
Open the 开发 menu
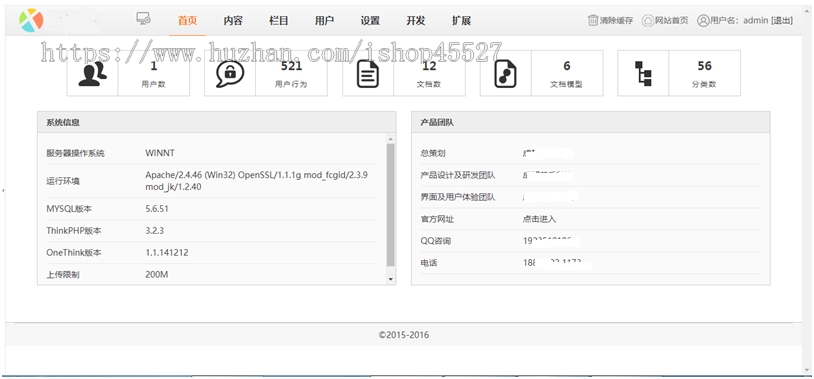point(416,21)
